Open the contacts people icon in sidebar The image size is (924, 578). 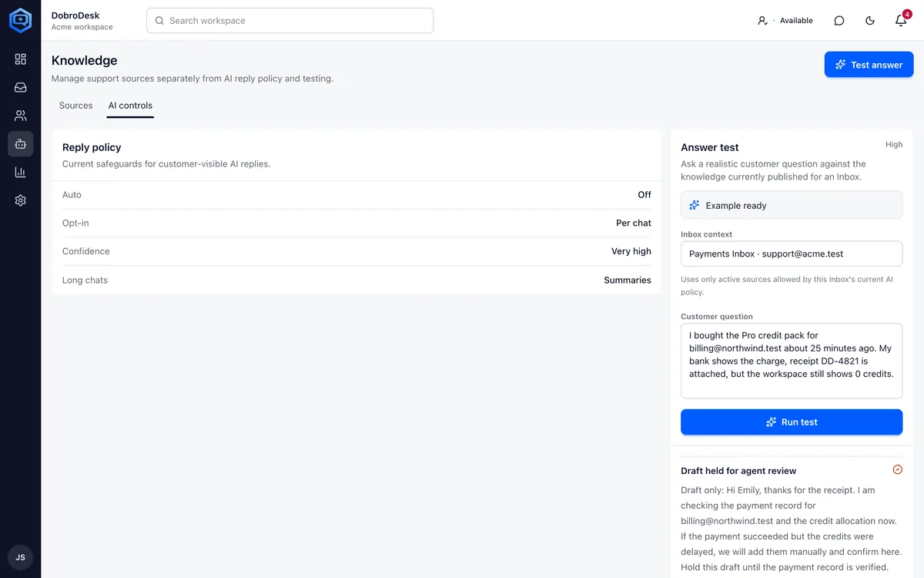coord(21,116)
